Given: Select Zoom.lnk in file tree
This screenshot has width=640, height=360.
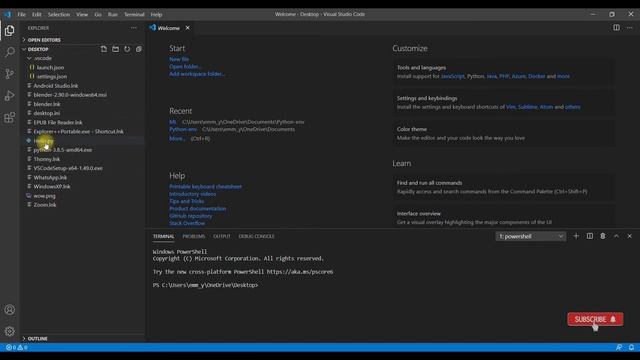Looking at the screenshot, I should click(x=45, y=205).
